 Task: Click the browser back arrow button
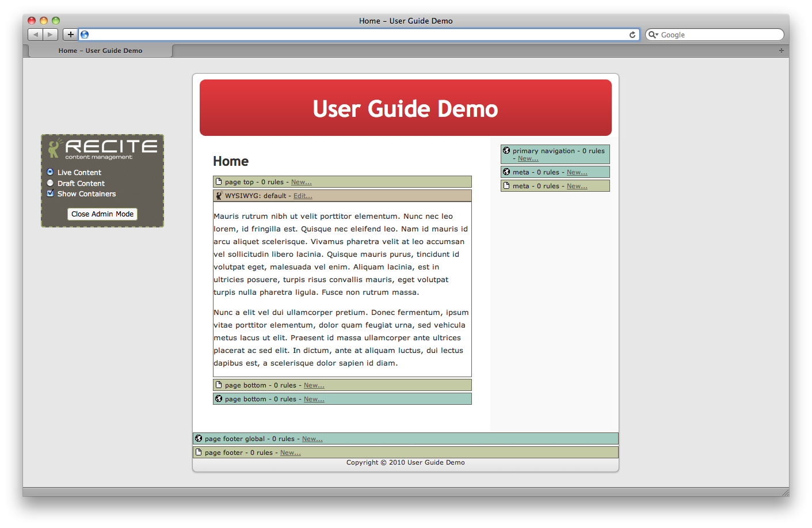point(36,35)
